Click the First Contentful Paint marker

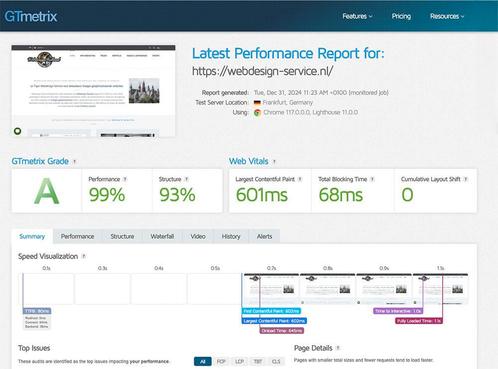[271, 311]
